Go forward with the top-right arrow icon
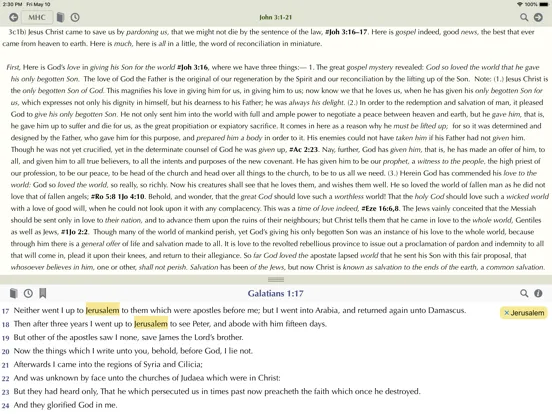Image resolution: width=552 pixels, height=414 pixels. coord(538,17)
